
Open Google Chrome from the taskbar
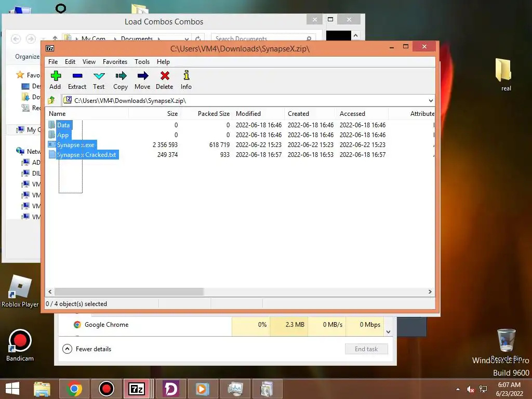74,389
